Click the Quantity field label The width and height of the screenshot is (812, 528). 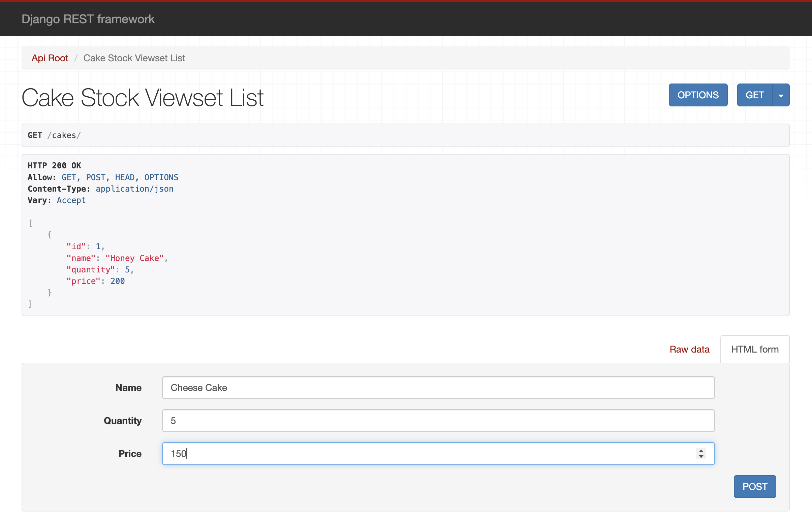tap(123, 421)
